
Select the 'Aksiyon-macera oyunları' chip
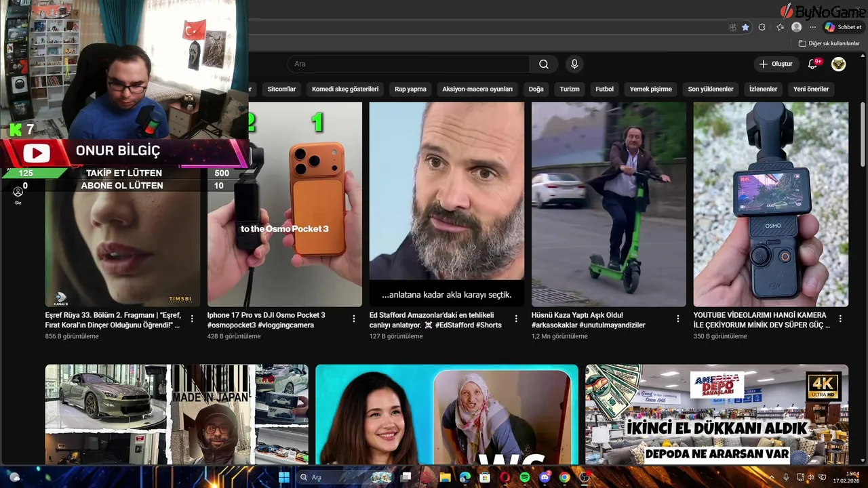tap(477, 89)
